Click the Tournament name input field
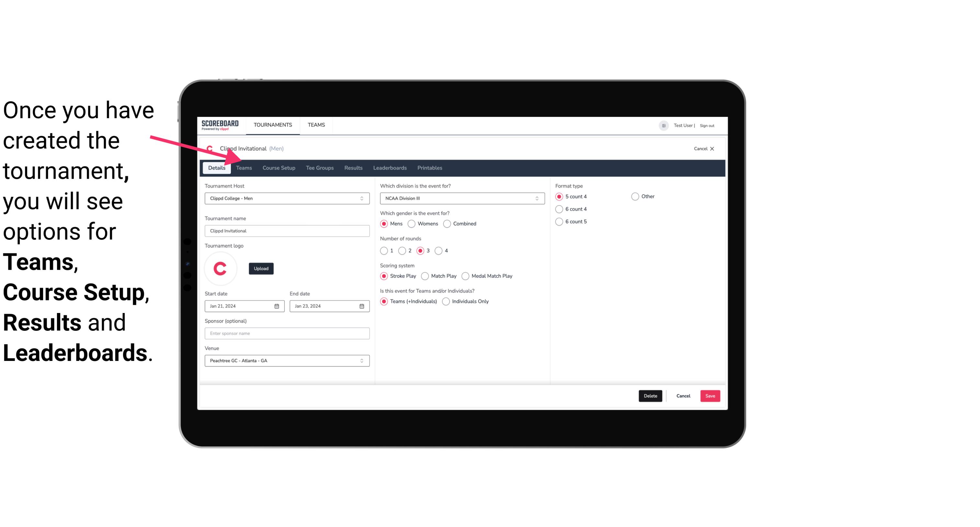Image resolution: width=980 pixels, height=527 pixels. [287, 230]
